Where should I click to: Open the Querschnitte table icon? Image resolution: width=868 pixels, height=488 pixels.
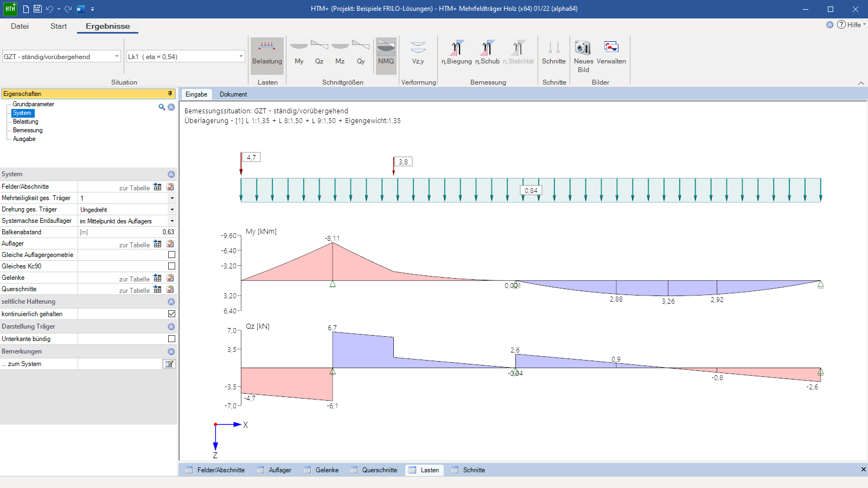point(157,289)
